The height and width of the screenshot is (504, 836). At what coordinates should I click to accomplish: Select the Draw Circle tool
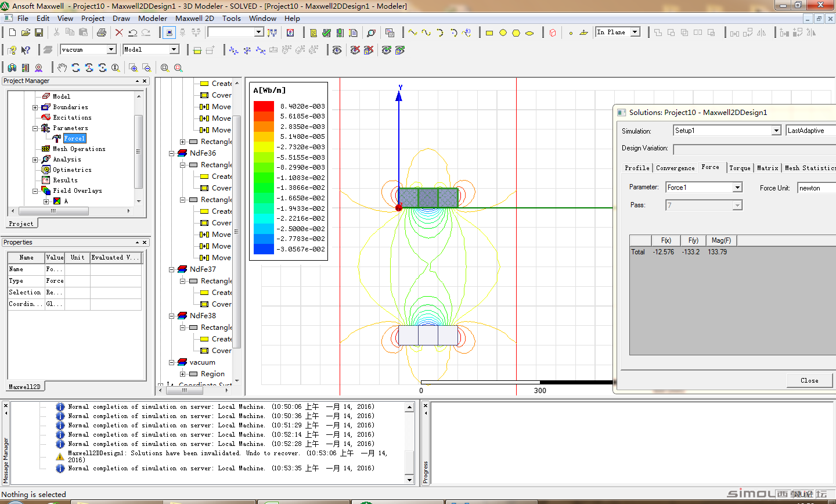[503, 33]
